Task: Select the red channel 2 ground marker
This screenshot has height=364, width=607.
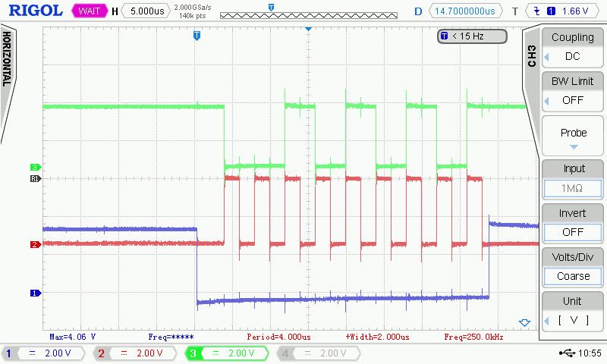Action: 35,244
